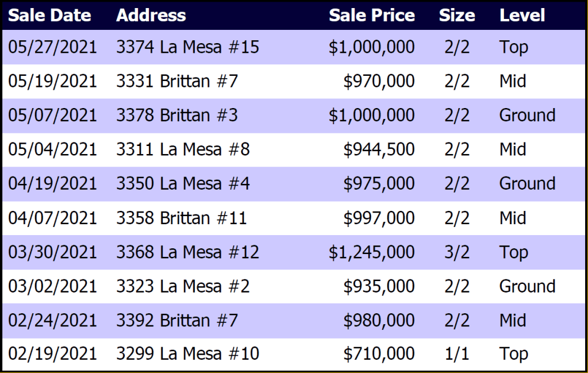Select the 3374 La Mesa #15 address

[x=188, y=47]
